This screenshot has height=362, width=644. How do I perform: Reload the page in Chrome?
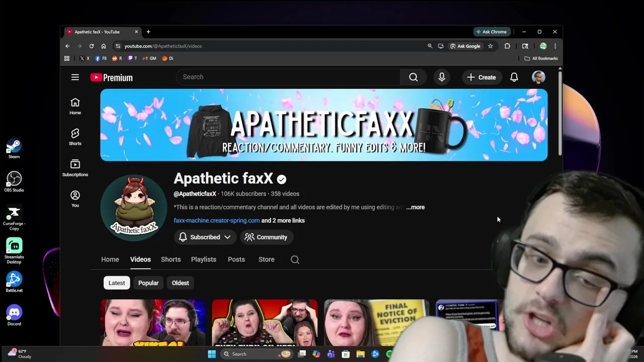[x=92, y=46]
